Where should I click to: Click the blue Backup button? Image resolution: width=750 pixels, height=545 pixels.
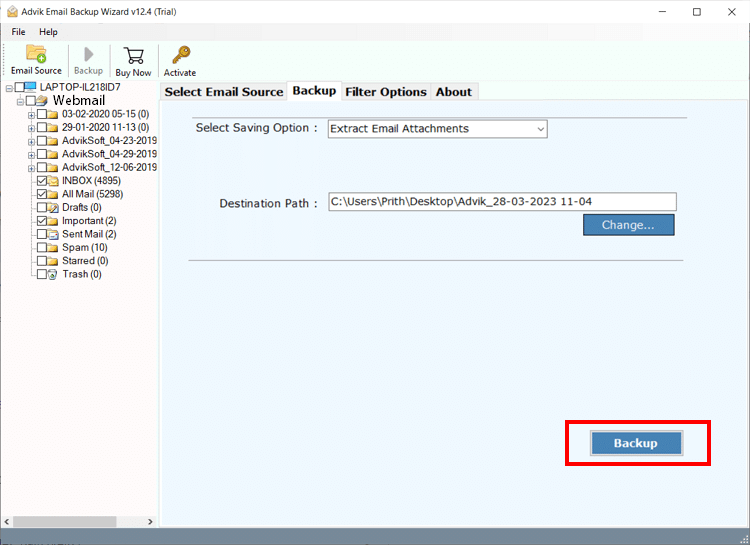pyautogui.click(x=636, y=443)
